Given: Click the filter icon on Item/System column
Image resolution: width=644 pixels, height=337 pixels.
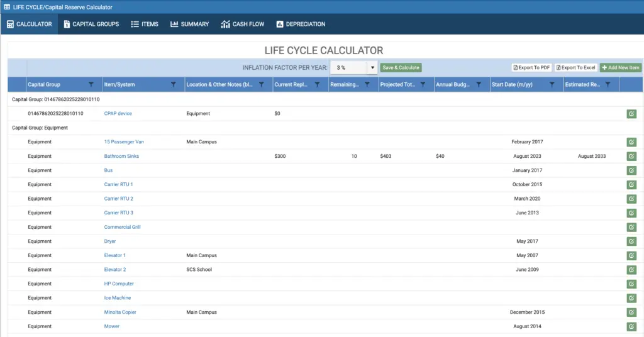Looking at the screenshot, I should coord(174,84).
